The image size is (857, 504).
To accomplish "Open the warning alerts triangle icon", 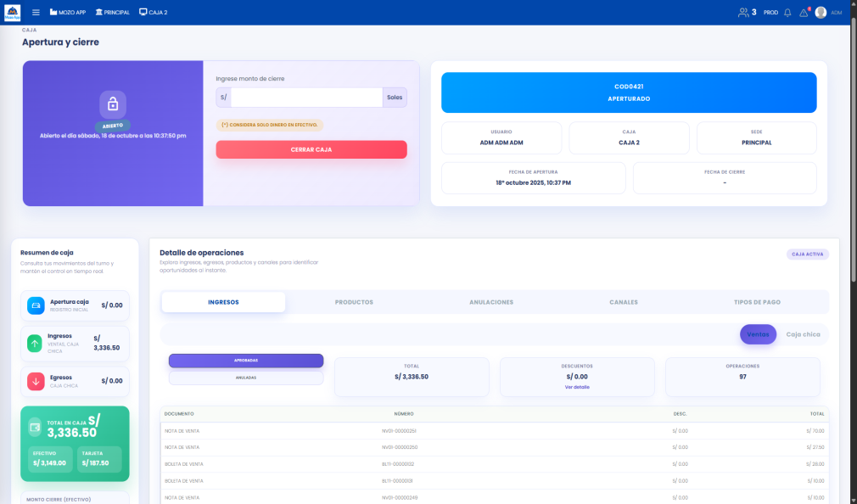I will (804, 13).
